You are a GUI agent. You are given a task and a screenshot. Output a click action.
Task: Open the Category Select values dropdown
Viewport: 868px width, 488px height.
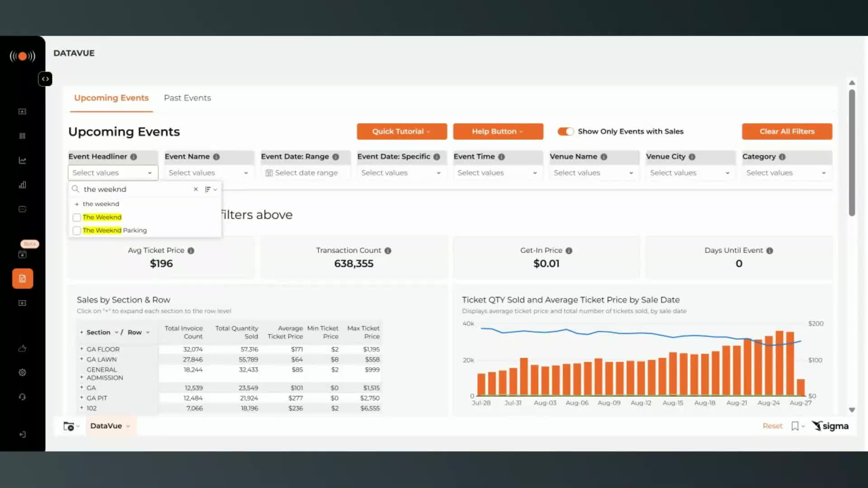787,173
